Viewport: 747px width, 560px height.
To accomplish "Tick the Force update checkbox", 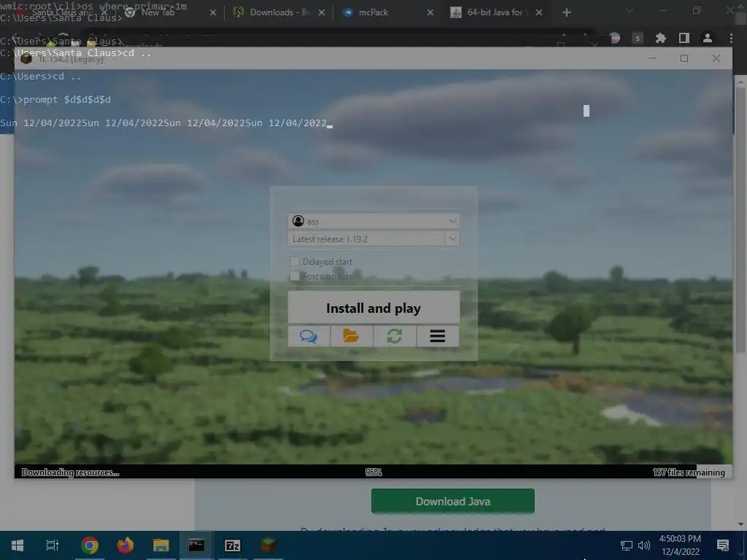I will click(295, 276).
